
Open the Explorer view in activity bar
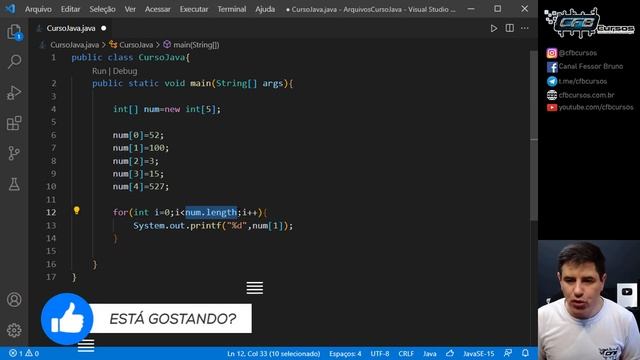(x=14, y=32)
